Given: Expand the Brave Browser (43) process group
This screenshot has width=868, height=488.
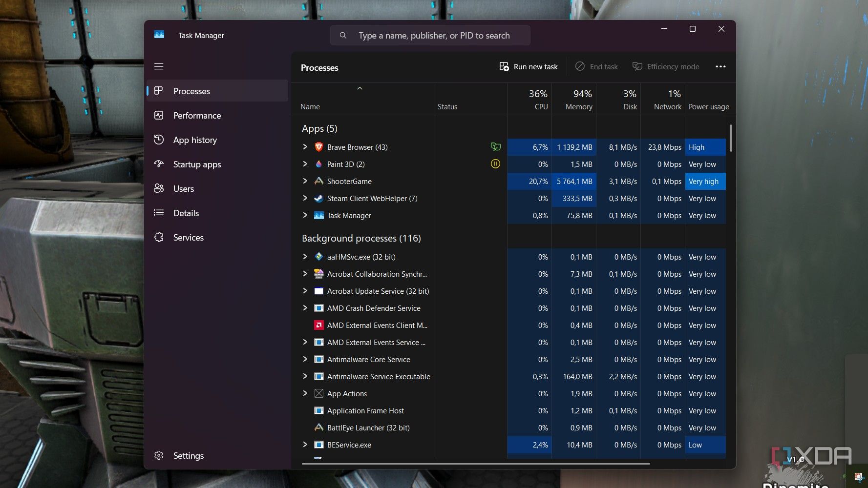Looking at the screenshot, I should click(x=305, y=147).
